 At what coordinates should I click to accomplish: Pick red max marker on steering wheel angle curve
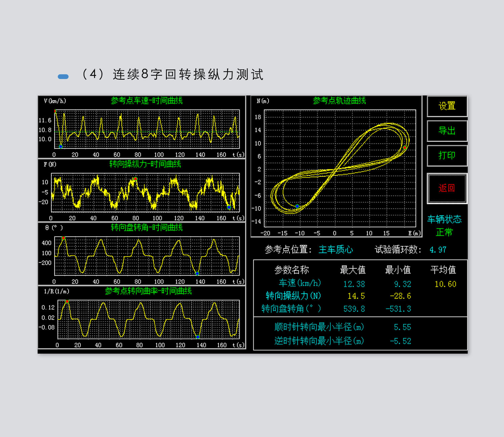tap(63, 238)
